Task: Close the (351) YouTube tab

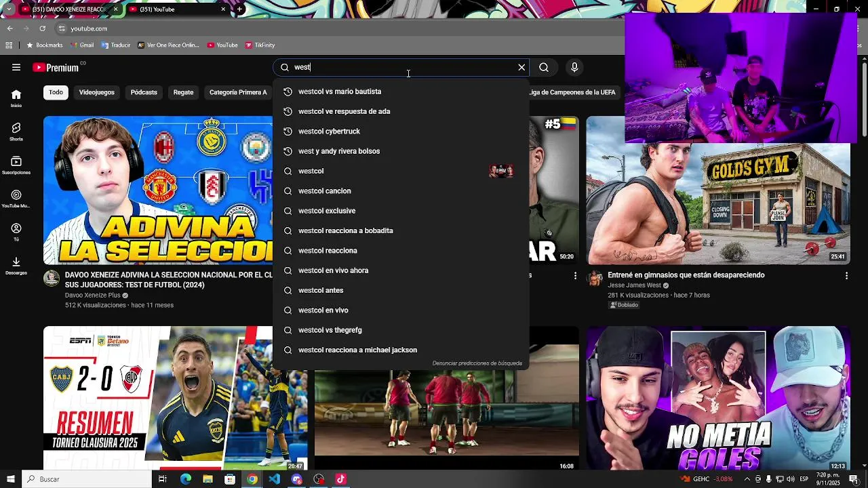Action: 223,9
